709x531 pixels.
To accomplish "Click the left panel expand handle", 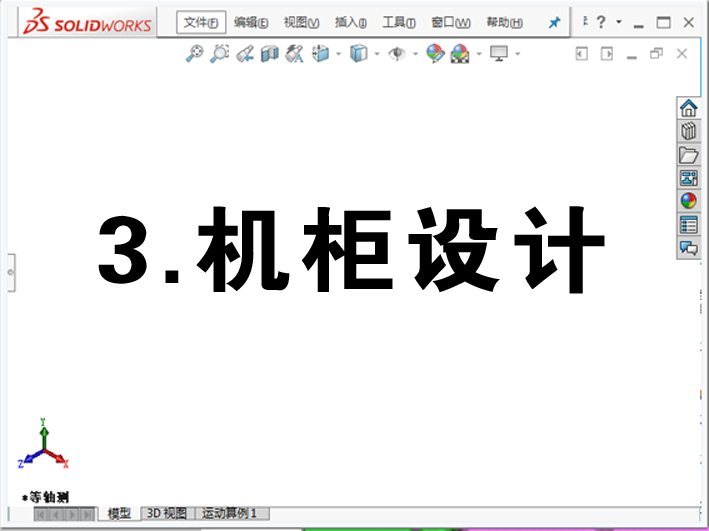I will tap(10, 271).
